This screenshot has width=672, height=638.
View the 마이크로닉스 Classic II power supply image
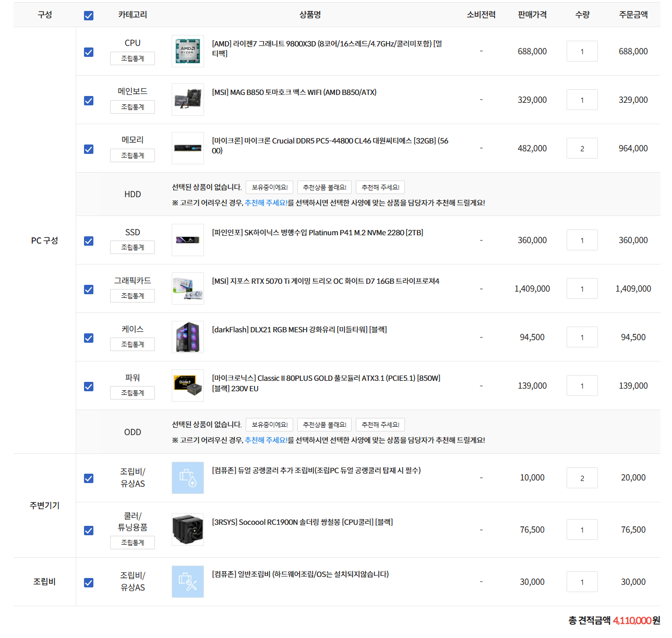(188, 386)
